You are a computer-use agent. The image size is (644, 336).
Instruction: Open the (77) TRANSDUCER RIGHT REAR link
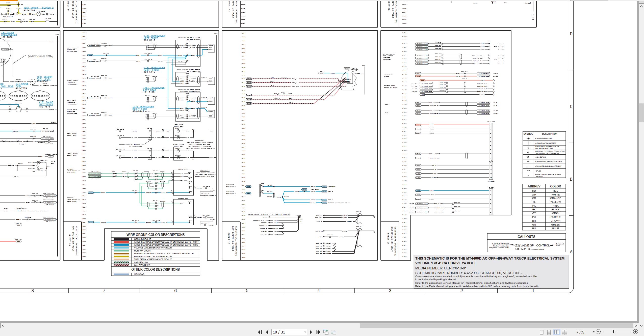tap(143, 108)
